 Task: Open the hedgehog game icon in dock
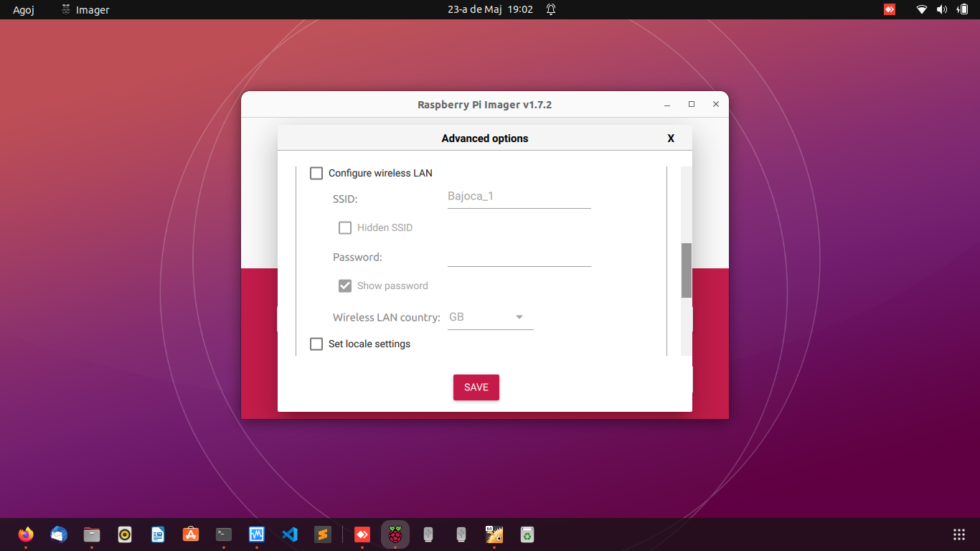click(x=494, y=534)
